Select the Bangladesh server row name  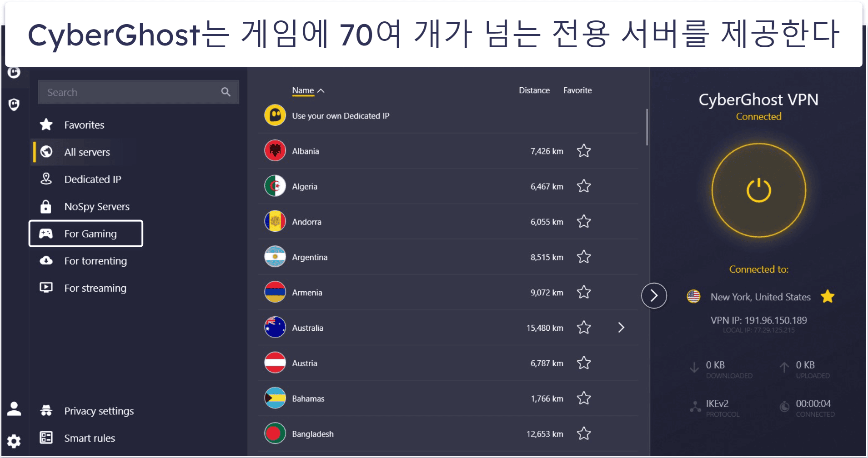[x=313, y=434]
